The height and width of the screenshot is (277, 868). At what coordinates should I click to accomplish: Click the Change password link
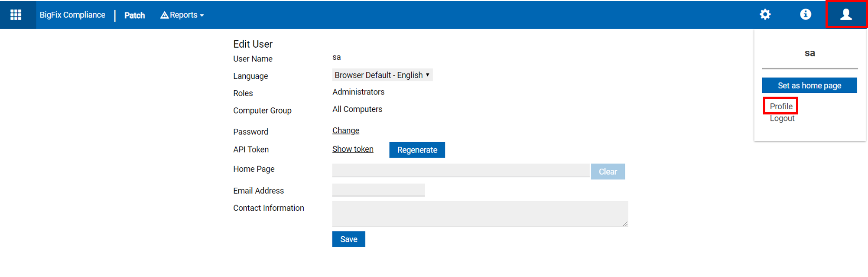click(345, 130)
